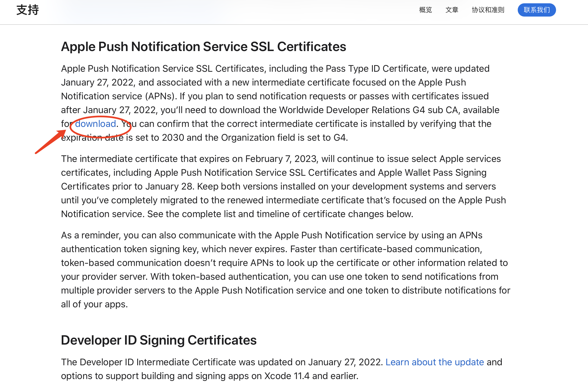Image resolution: width=588 pixels, height=389 pixels.
Task: Click the Apple Push Notification Service SSL Certificates heading
Action: pyautogui.click(x=204, y=46)
